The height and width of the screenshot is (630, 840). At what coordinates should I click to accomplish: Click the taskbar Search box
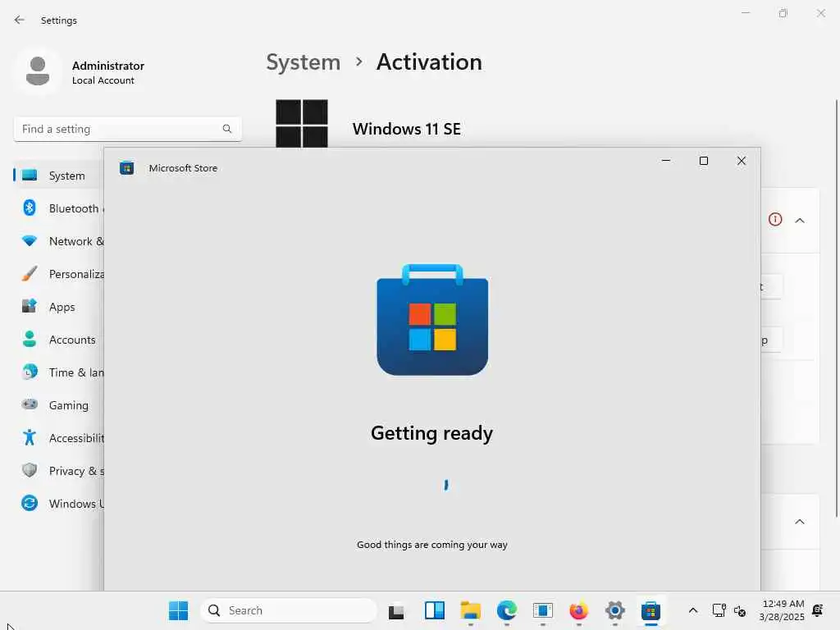289,610
